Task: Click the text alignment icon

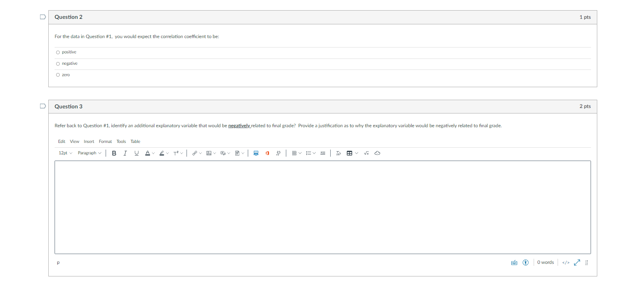Action: click(x=294, y=153)
